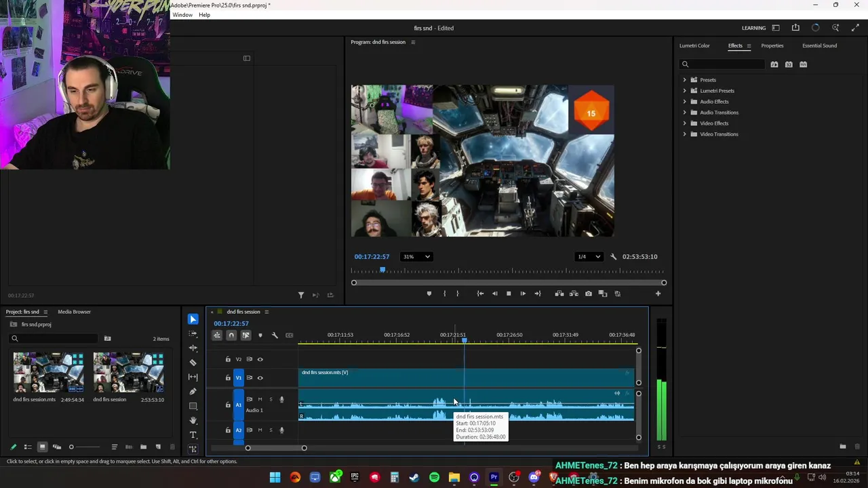Add marker in the Program Monitor
The image size is (868, 488).
429,293
